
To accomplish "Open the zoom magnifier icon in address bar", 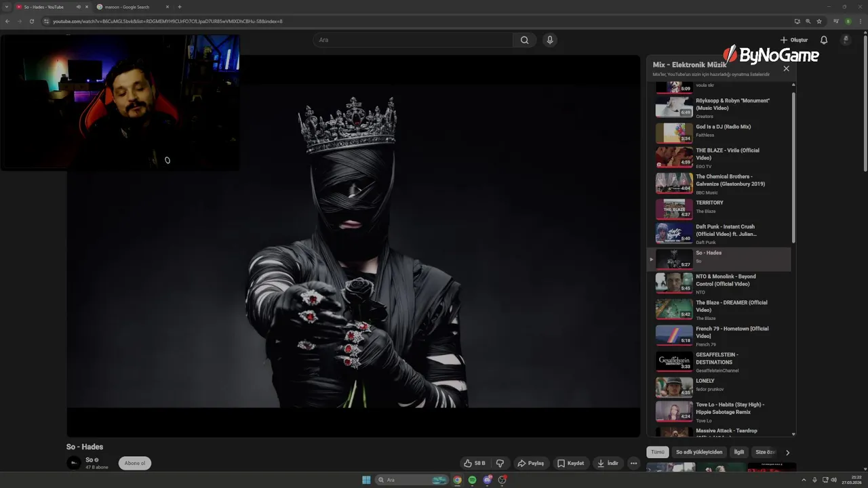I will pyautogui.click(x=808, y=21).
